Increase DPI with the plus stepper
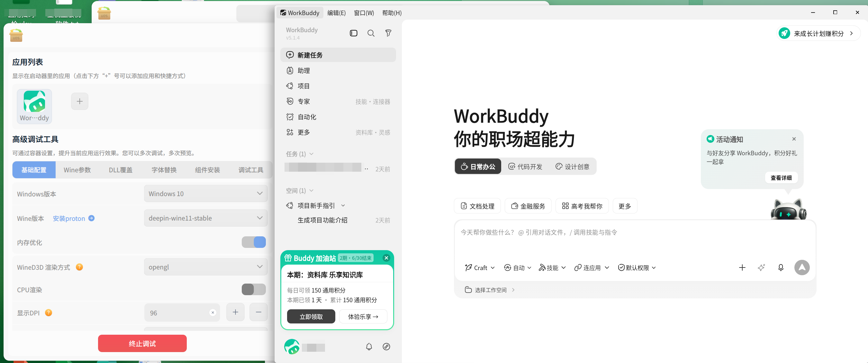 235,312
